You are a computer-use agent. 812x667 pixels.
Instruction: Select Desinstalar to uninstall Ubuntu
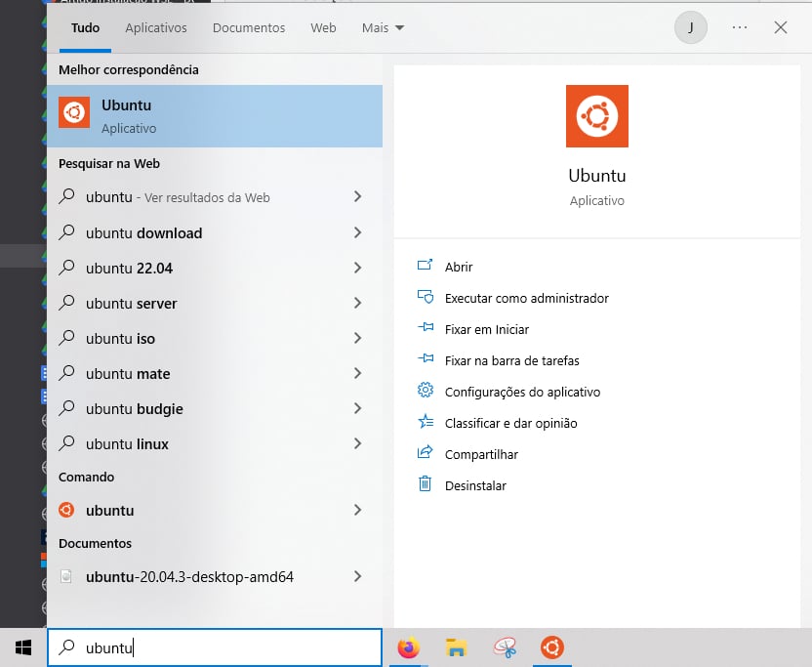pos(475,485)
